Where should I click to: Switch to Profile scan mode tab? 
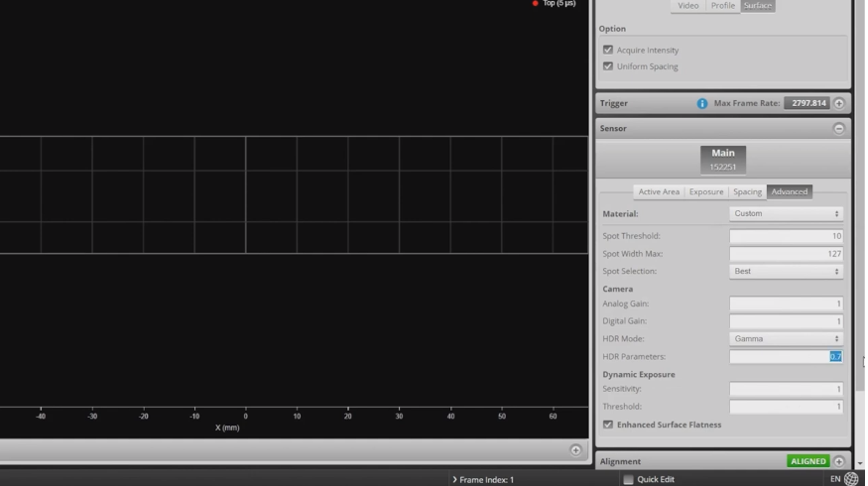point(722,6)
